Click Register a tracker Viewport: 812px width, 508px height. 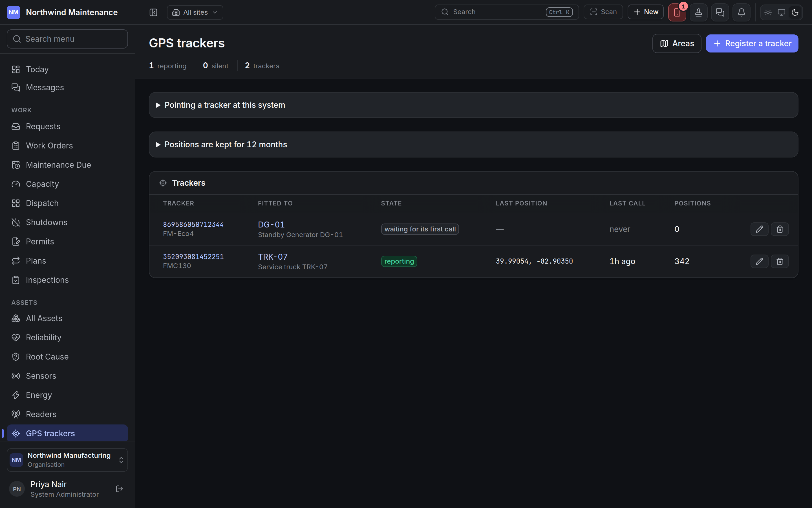(752, 43)
